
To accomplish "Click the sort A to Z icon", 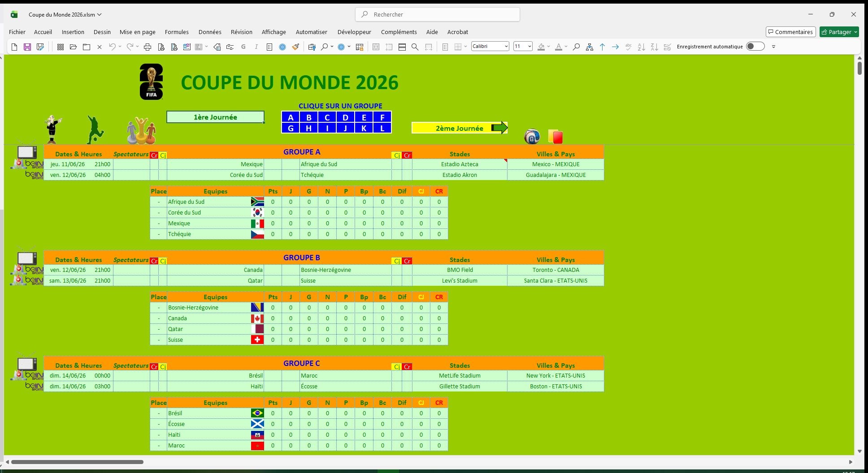I will click(641, 47).
